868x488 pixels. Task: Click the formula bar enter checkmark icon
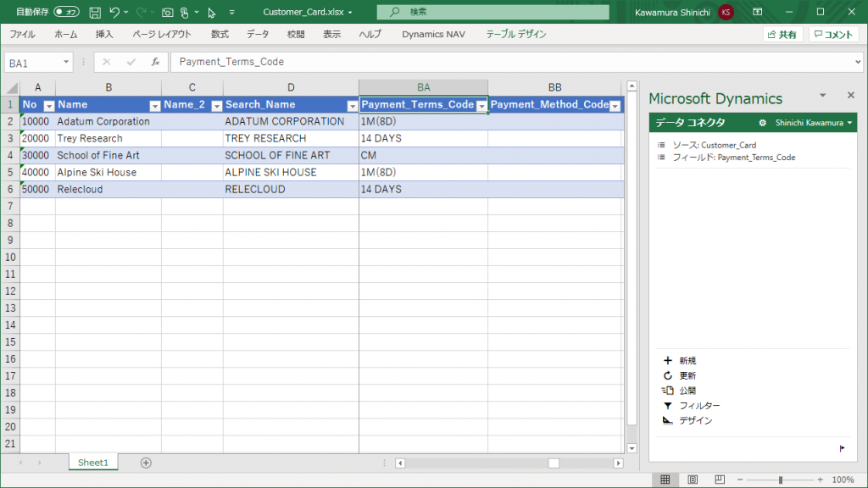[x=131, y=62]
